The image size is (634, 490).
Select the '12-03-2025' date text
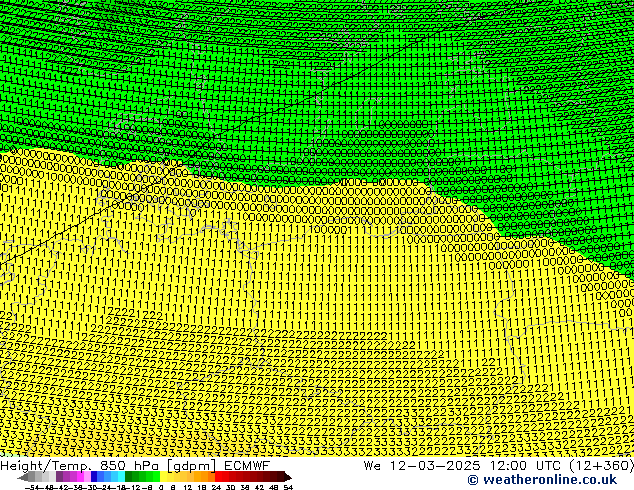435,466
